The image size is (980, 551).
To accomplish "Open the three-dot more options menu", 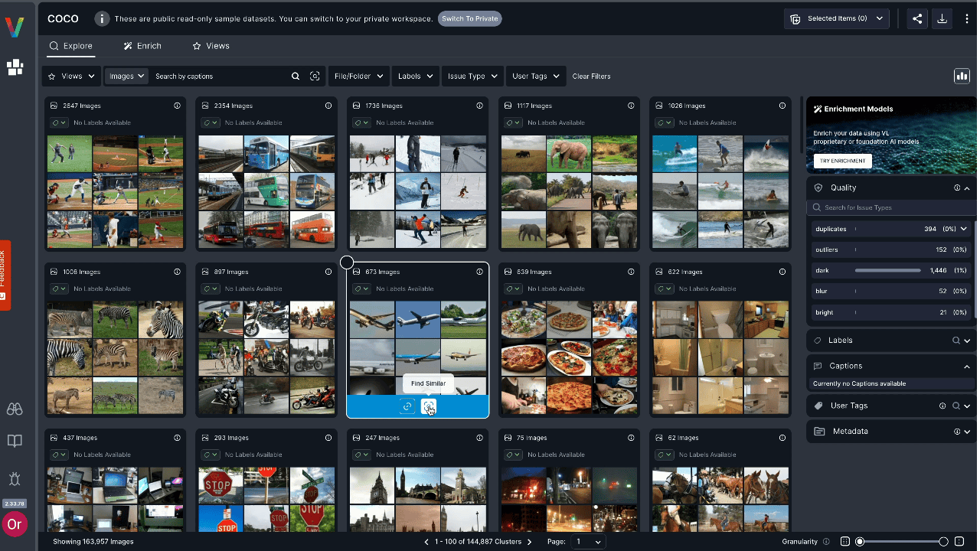I will pyautogui.click(x=968, y=18).
